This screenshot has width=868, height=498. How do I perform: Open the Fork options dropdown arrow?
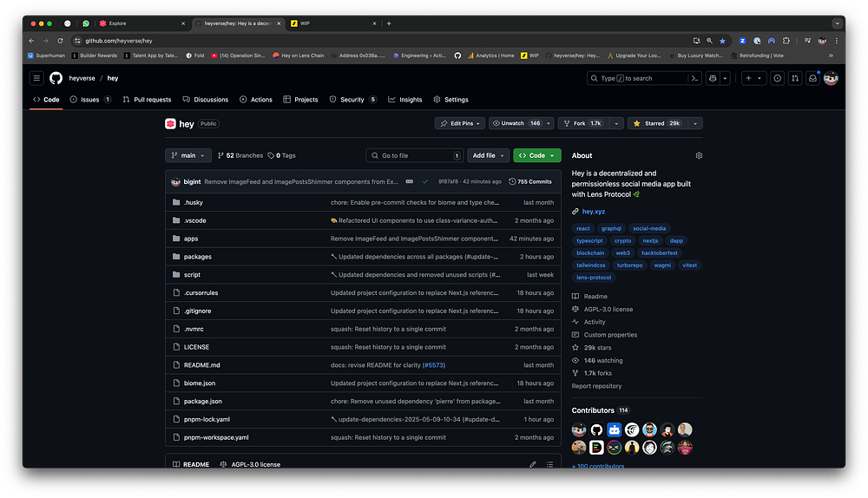(616, 123)
